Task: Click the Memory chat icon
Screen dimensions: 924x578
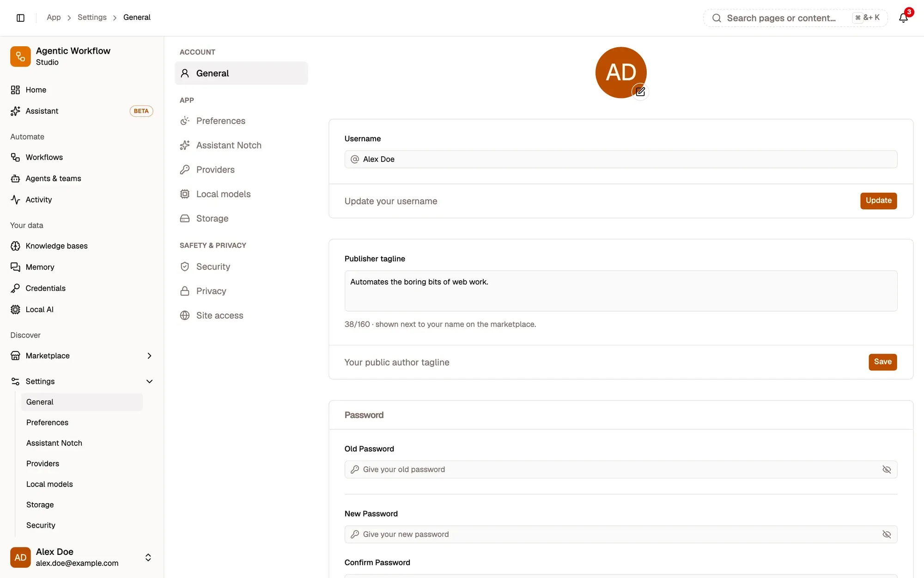Action: point(15,267)
